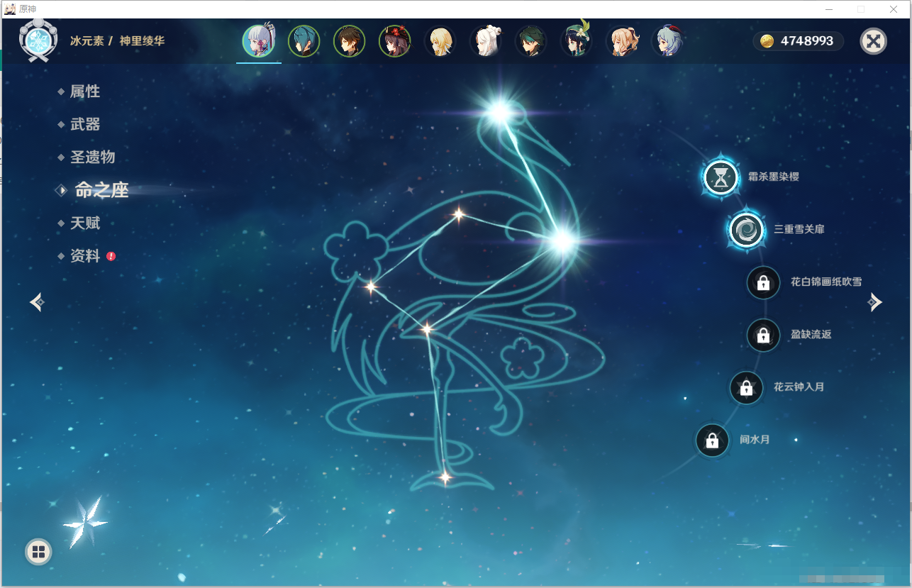
Task: Open 霜杀墨染樱 constellation hourglass icon
Action: [x=721, y=177]
